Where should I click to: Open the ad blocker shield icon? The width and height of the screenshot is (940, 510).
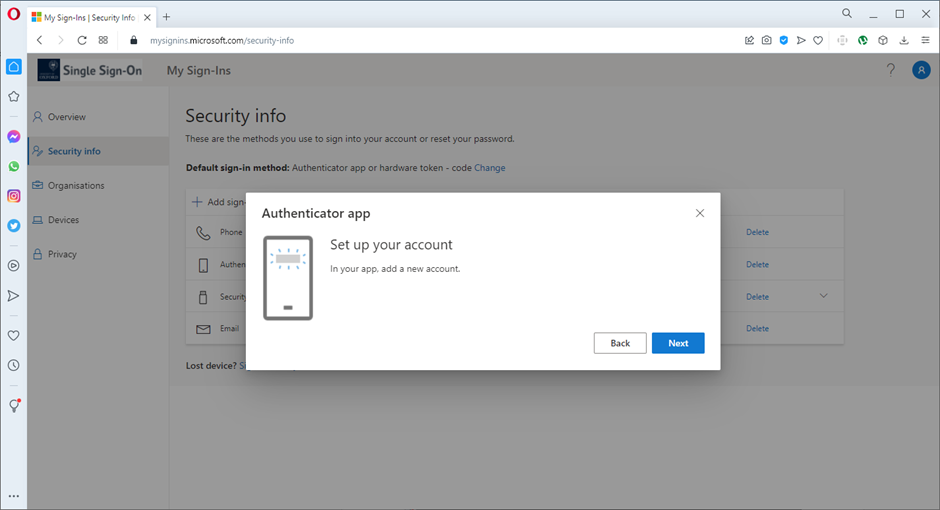(x=783, y=40)
